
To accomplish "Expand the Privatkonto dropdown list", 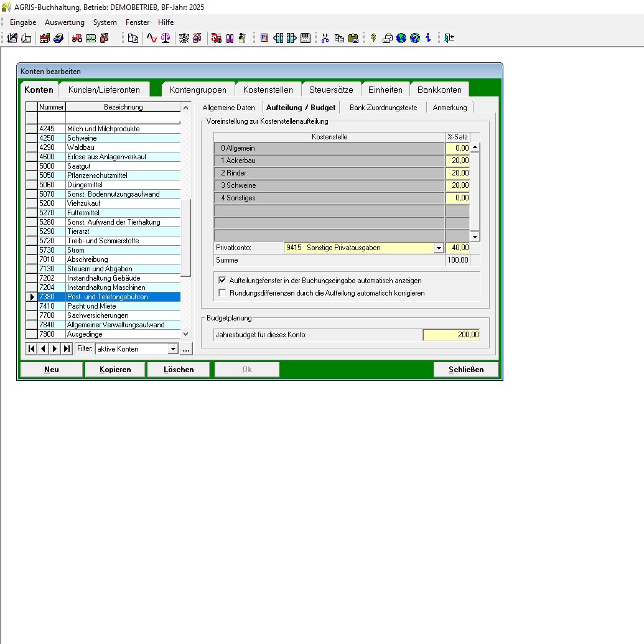I will (439, 248).
